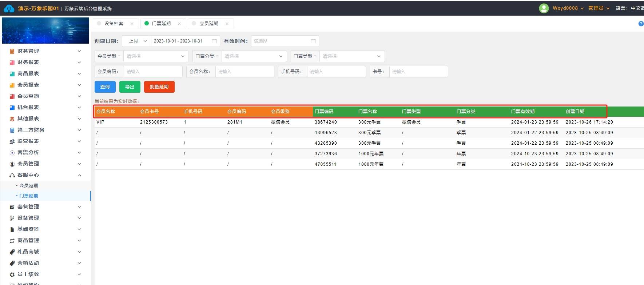Click the 财务管理 sidebar icon
Viewport: 644px width, 285px height.
point(12,51)
